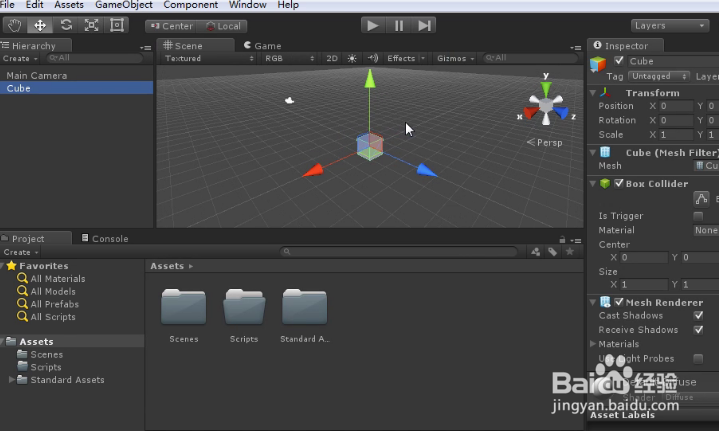The height and width of the screenshot is (431, 719).
Task: Open the Assets menu
Action: (x=69, y=5)
